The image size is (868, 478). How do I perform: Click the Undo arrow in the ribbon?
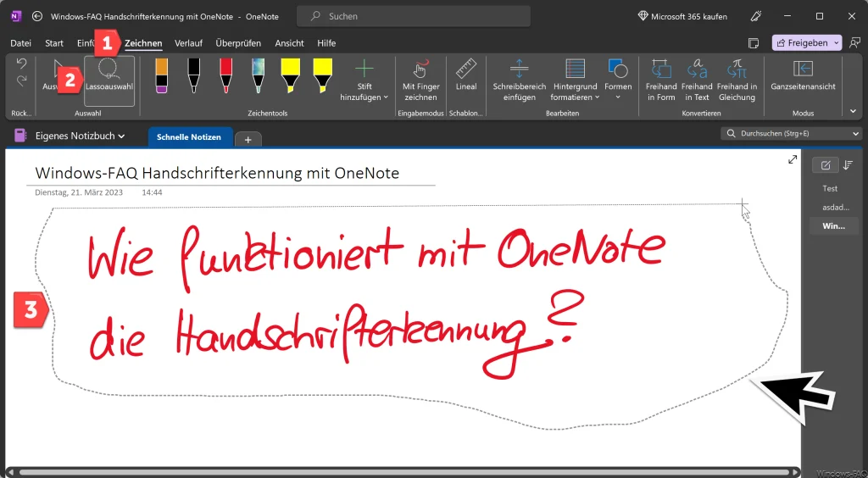(21, 63)
